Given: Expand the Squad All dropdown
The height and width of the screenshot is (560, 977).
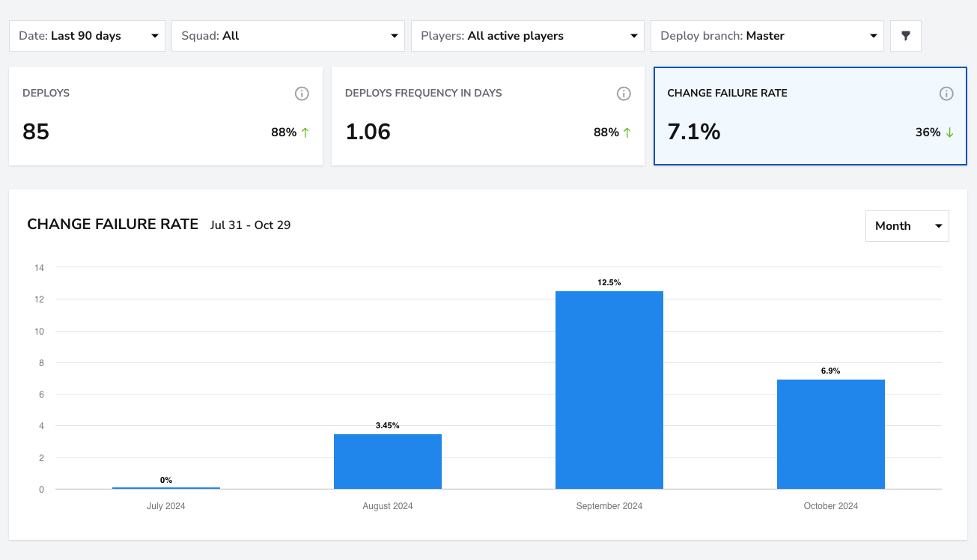Looking at the screenshot, I should click(288, 36).
